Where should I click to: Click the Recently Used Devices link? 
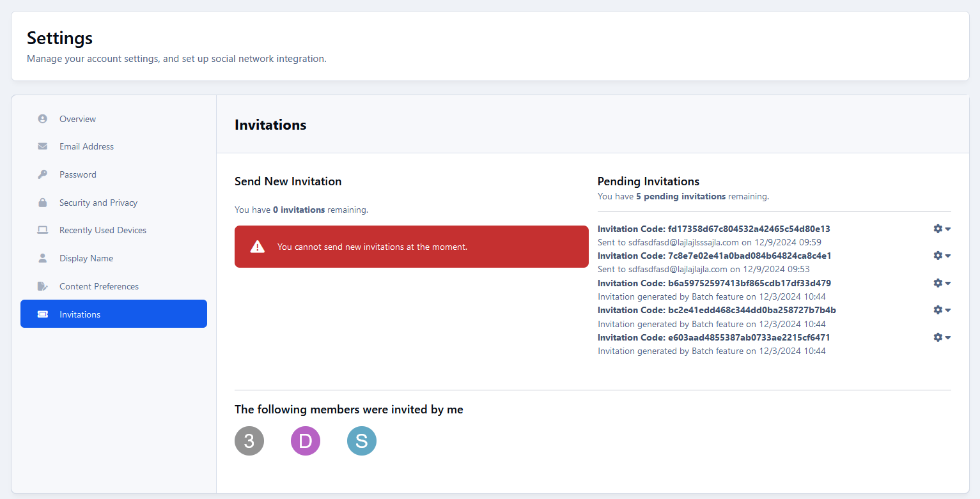(102, 230)
